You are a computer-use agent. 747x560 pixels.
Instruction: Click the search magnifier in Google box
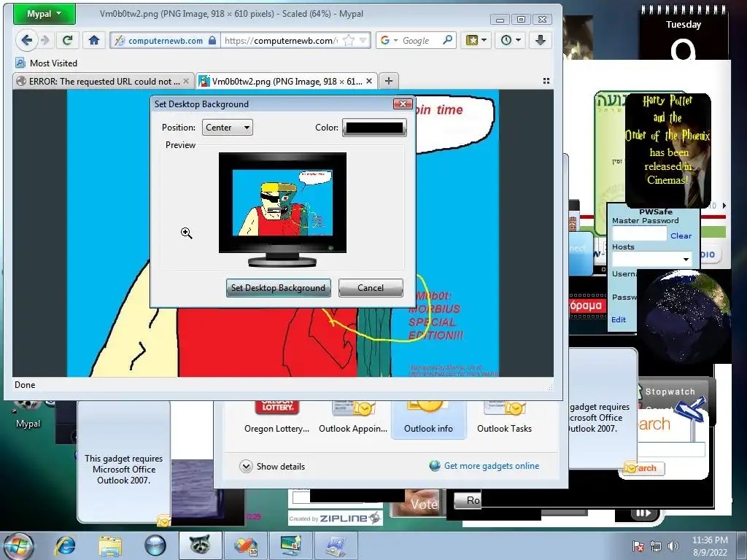point(447,41)
